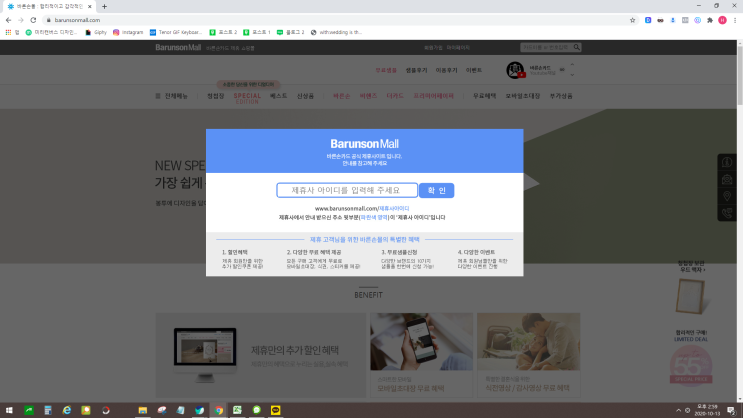Click the forward navigation arrow
Image resolution: width=743 pixels, height=418 pixels.
coord(21,20)
